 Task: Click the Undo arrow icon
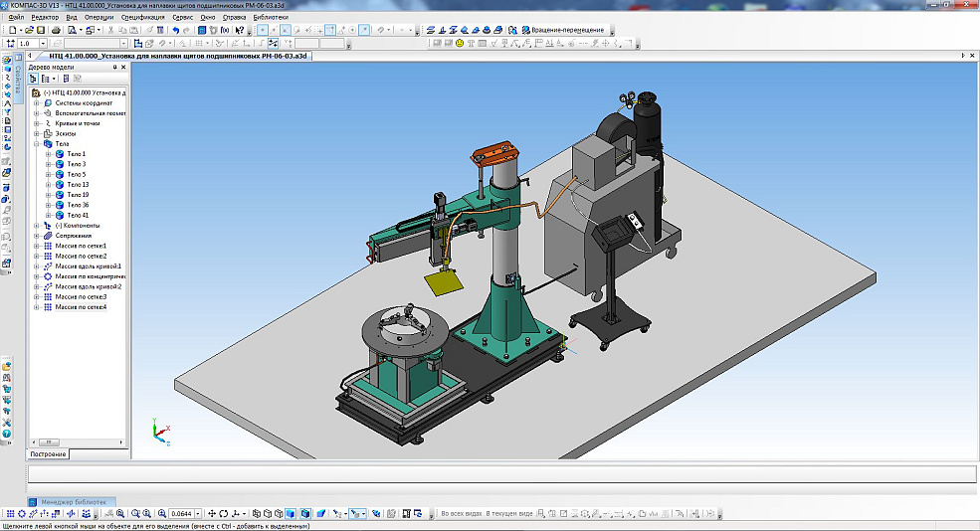175,30
